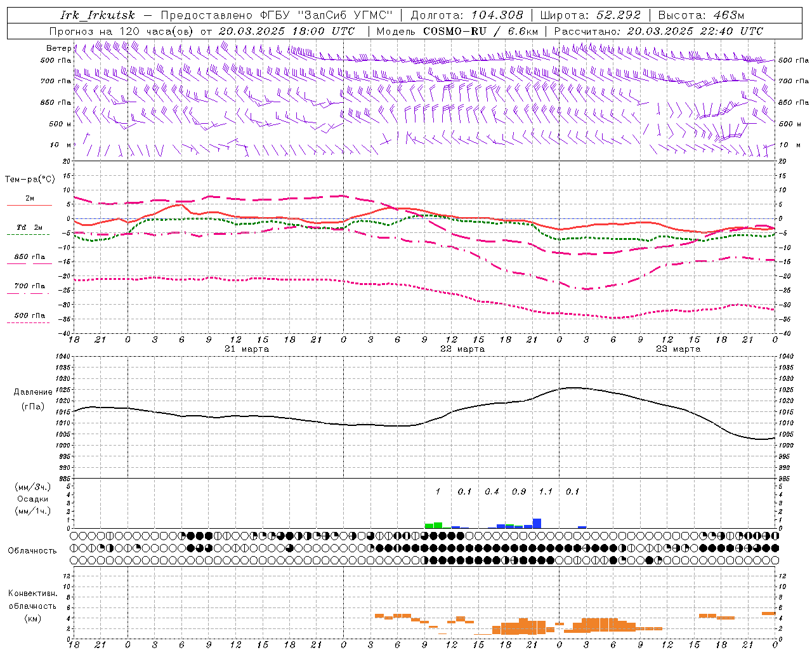Click the 3-hour precipitation value 1
Screen dimensions: 812x650
(438, 491)
